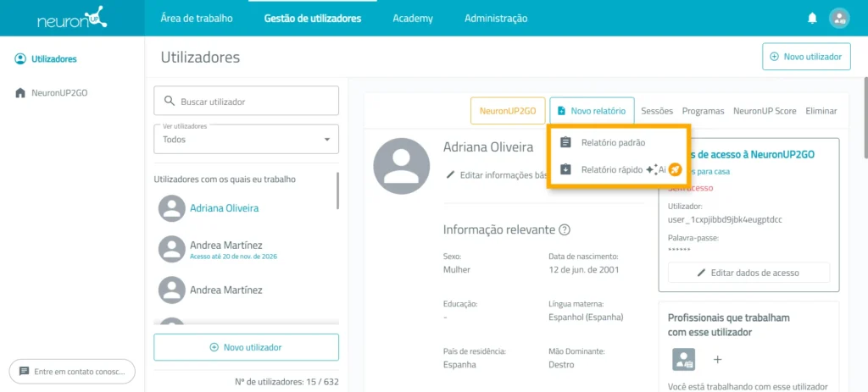
Task: Click 'Acesso até 20 de nov. de 2026' text
Action: click(234, 257)
